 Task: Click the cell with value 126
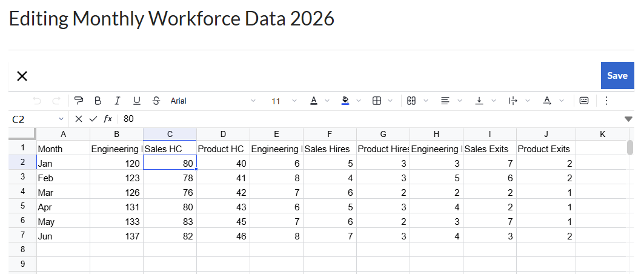(117, 192)
